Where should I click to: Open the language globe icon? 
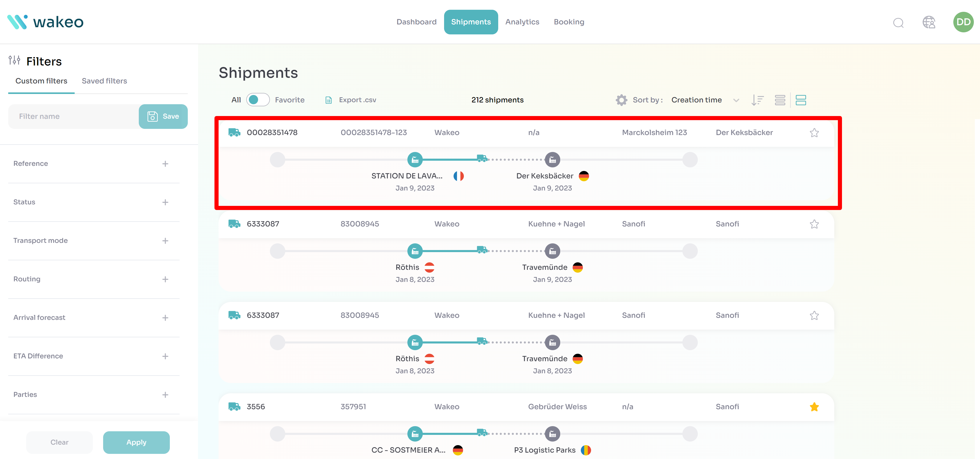point(929,22)
